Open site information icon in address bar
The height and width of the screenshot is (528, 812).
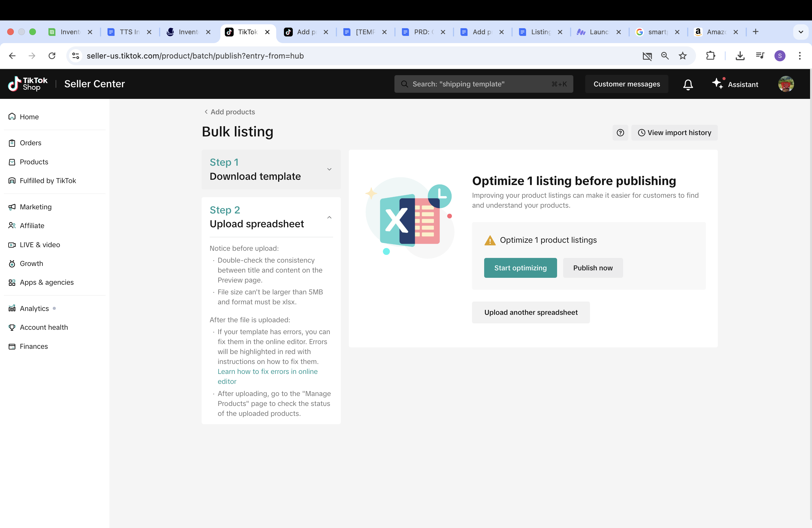76,56
